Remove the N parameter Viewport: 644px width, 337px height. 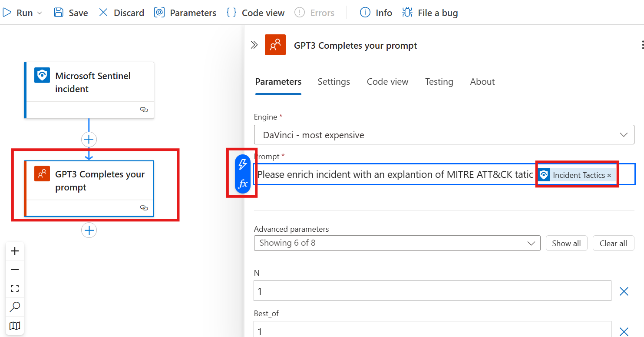(624, 291)
